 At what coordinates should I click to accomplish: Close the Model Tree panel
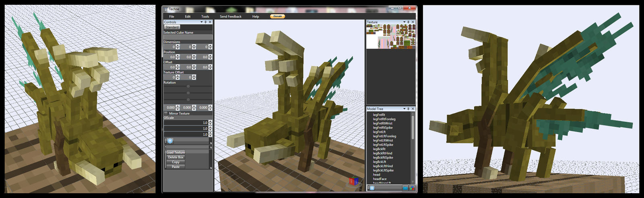pyautogui.click(x=413, y=109)
